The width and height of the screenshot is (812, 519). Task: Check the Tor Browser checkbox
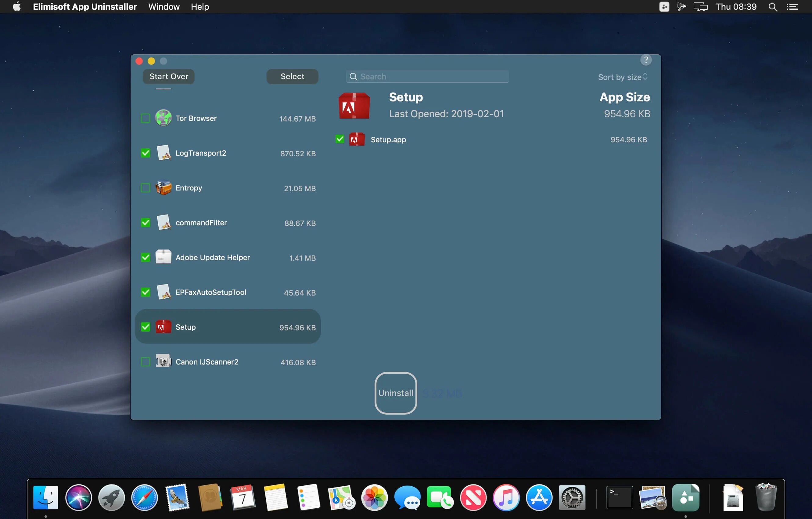click(145, 118)
